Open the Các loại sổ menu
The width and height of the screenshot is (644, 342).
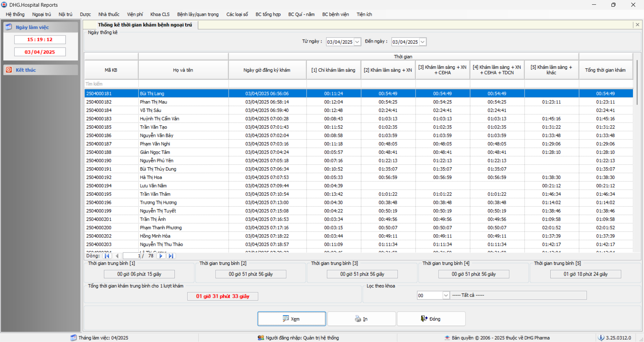pyautogui.click(x=237, y=14)
